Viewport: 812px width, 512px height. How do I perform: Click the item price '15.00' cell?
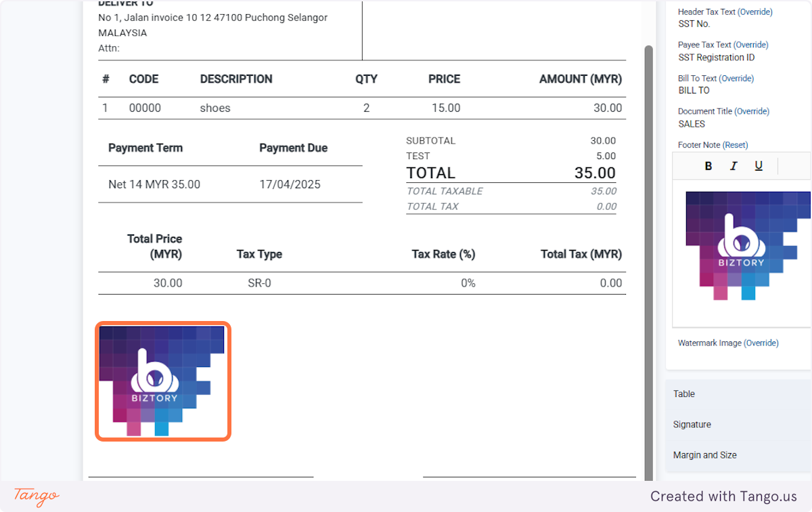click(x=445, y=108)
